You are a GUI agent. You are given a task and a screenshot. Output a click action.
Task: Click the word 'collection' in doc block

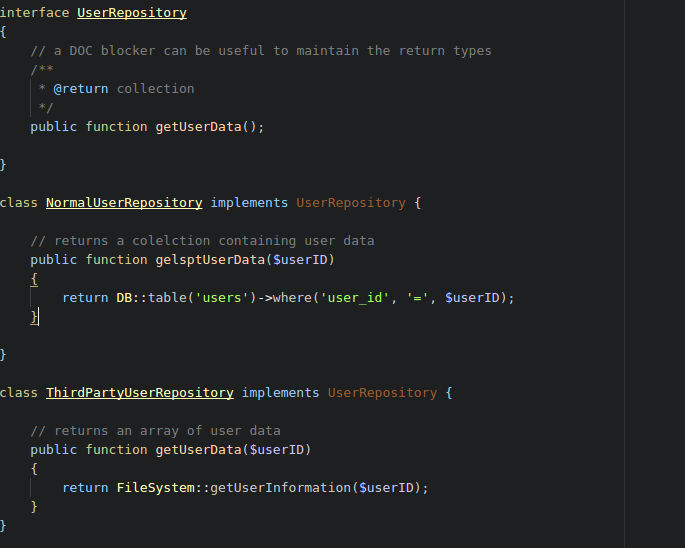(x=156, y=89)
